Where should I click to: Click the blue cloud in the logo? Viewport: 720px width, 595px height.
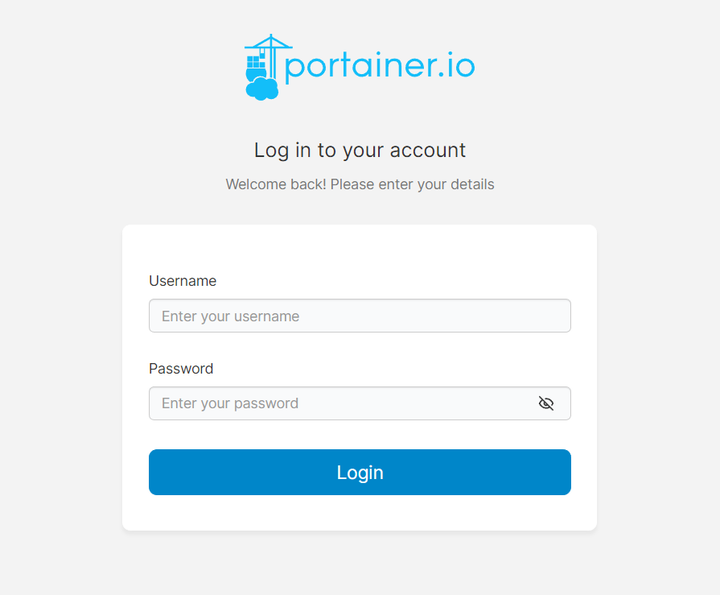(x=262, y=89)
